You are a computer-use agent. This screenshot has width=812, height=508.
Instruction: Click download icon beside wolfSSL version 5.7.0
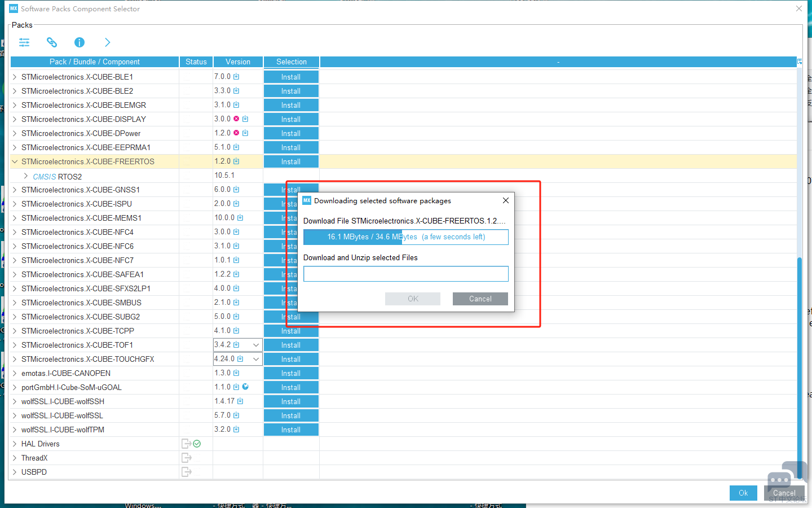pyautogui.click(x=236, y=415)
